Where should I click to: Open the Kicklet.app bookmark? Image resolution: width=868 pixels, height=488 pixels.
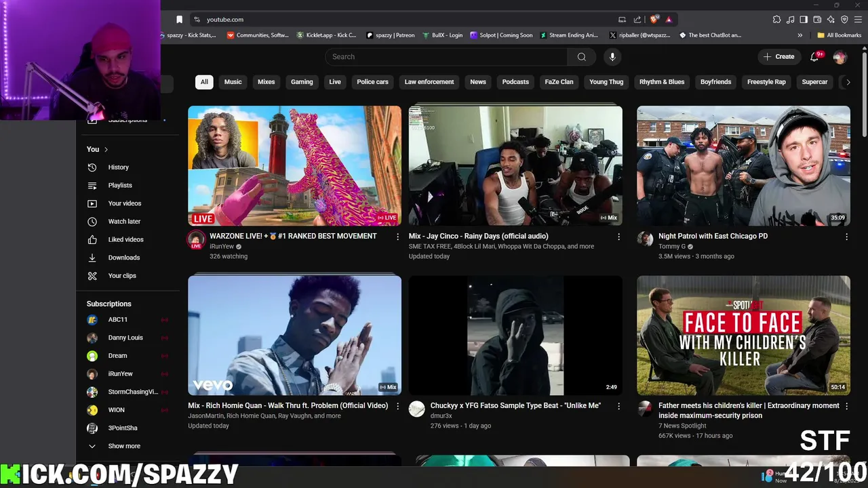pos(326,35)
